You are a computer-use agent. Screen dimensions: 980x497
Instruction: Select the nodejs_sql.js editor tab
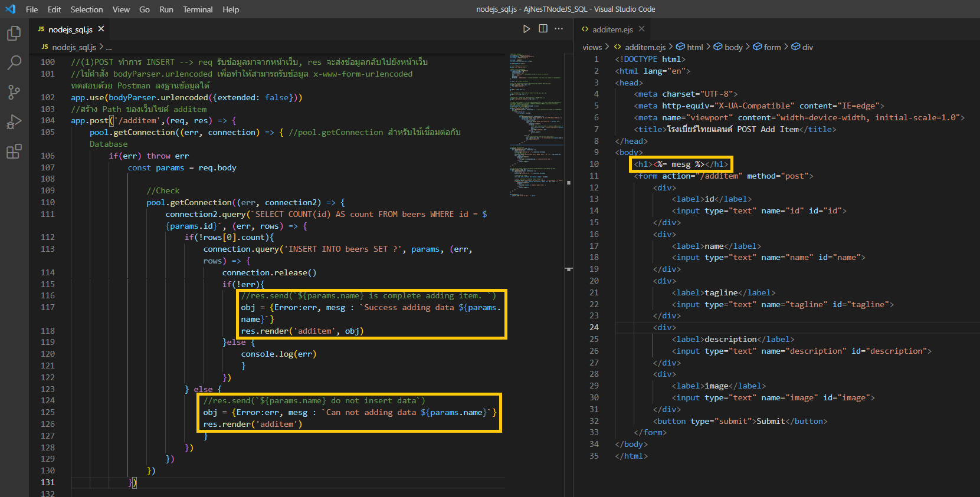[x=70, y=29]
